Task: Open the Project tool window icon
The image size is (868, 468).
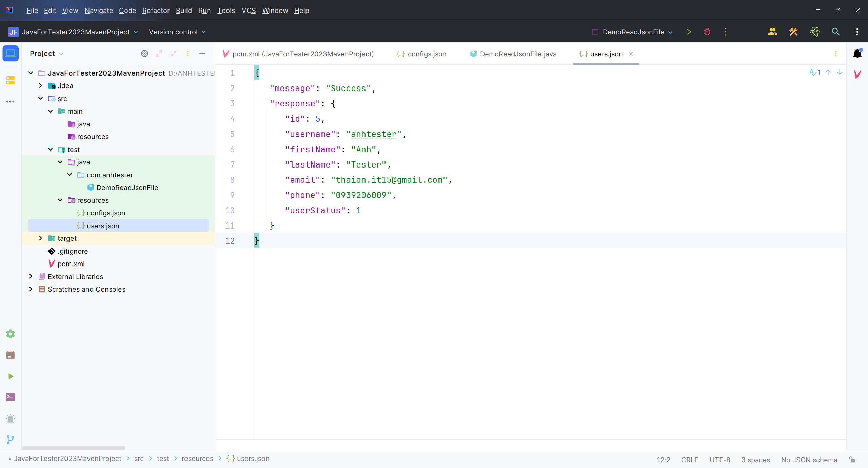Action: tap(11, 54)
